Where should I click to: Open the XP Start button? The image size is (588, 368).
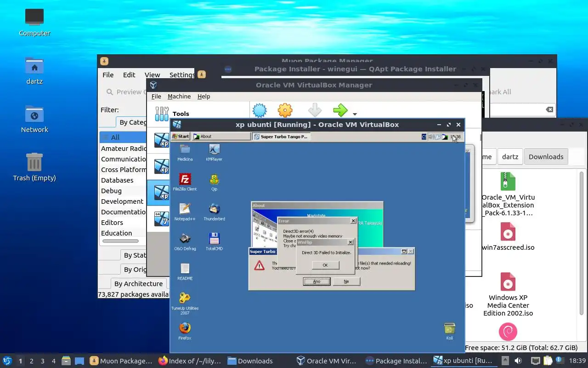181,136
